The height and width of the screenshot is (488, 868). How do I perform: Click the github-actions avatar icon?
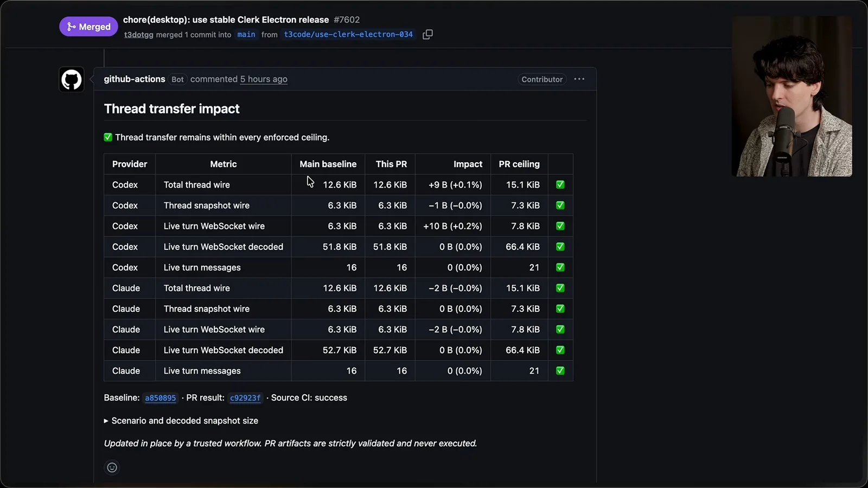72,80
